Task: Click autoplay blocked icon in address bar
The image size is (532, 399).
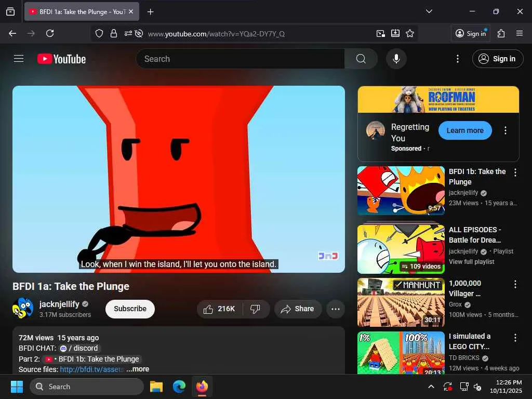Action: 139,33
